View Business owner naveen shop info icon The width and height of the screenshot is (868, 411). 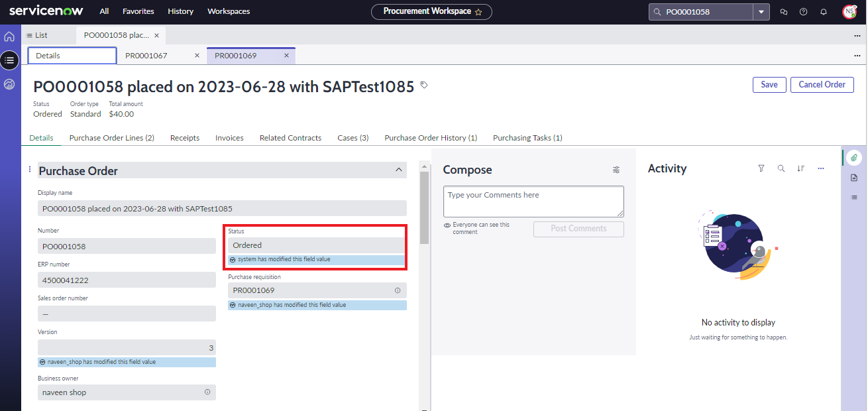[x=207, y=392]
